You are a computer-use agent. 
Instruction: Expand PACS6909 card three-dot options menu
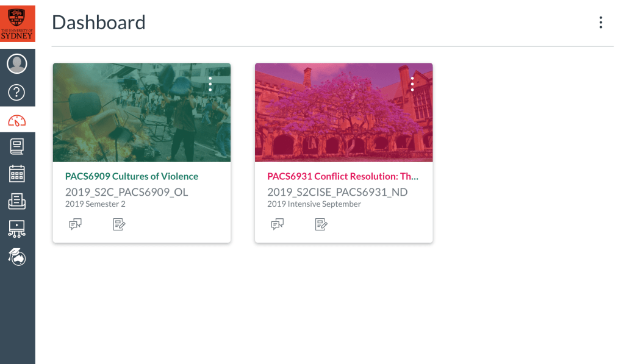(210, 84)
